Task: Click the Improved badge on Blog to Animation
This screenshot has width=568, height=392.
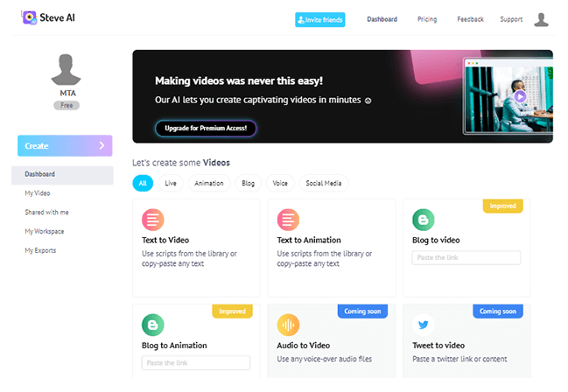Action: (x=232, y=311)
